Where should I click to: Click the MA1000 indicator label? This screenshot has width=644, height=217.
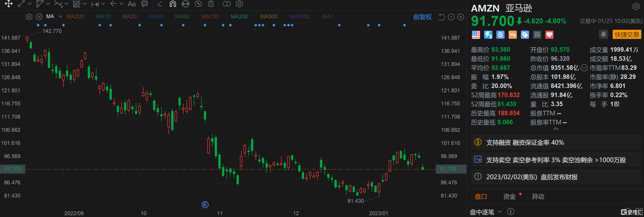(300, 17)
